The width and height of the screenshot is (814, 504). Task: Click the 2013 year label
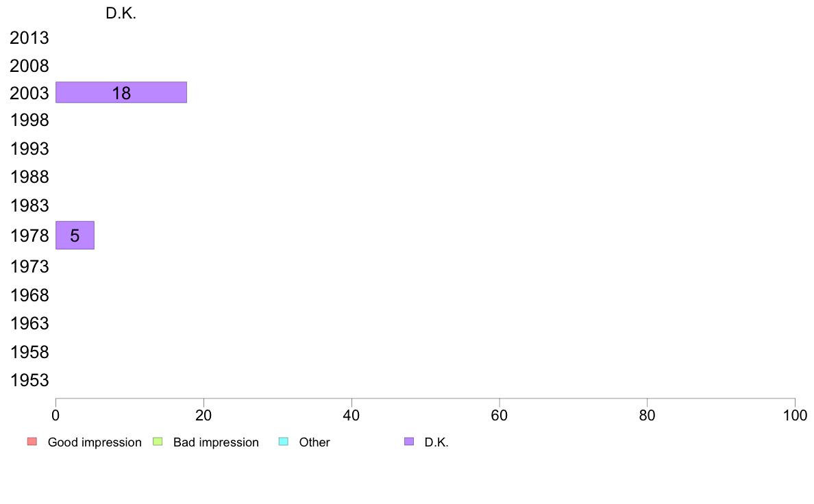pos(29,38)
